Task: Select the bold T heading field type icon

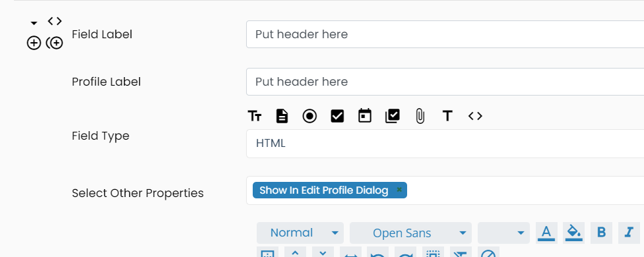Action: pyautogui.click(x=447, y=117)
